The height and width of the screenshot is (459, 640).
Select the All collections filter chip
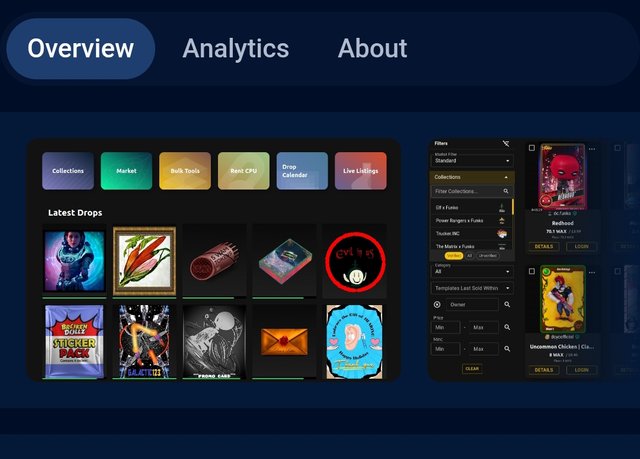click(469, 256)
